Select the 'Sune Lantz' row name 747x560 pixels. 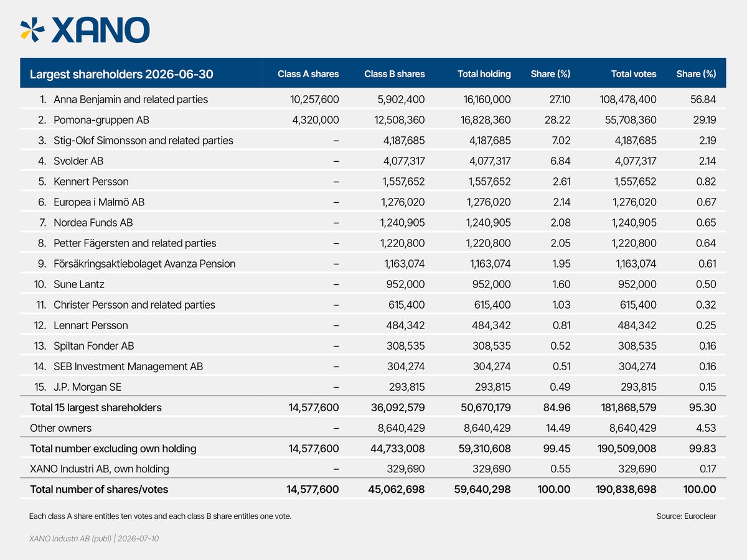click(79, 284)
